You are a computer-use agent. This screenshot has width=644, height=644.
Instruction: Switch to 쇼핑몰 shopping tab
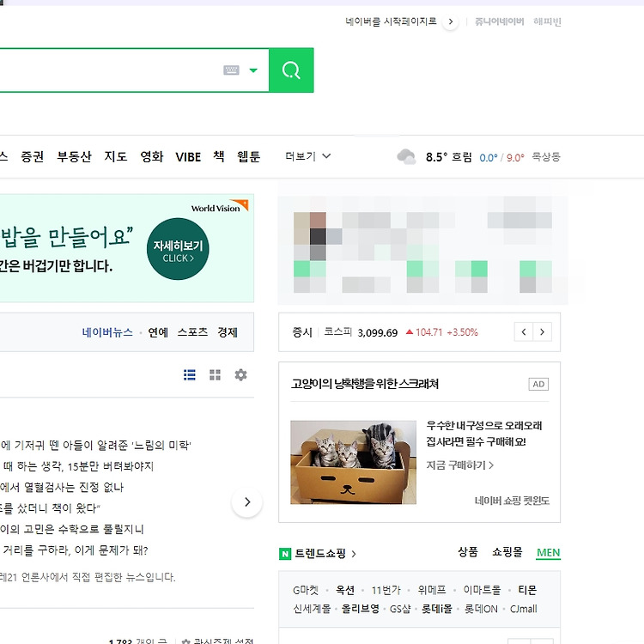(x=507, y=552)
